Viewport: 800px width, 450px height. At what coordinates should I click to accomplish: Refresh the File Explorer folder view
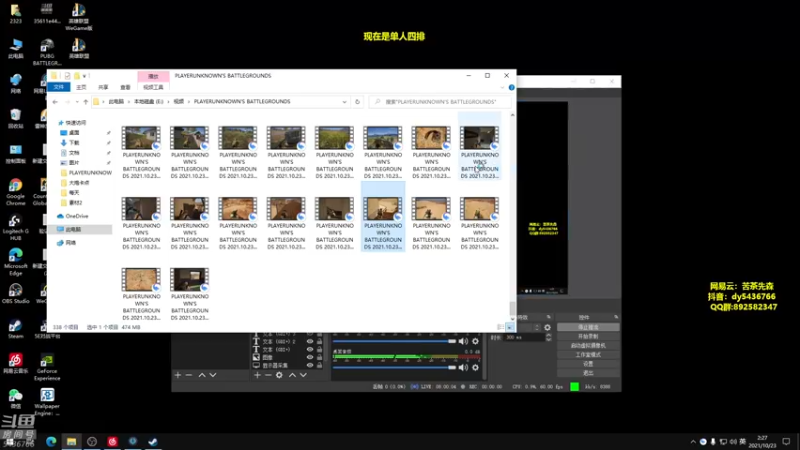[357, 102]
